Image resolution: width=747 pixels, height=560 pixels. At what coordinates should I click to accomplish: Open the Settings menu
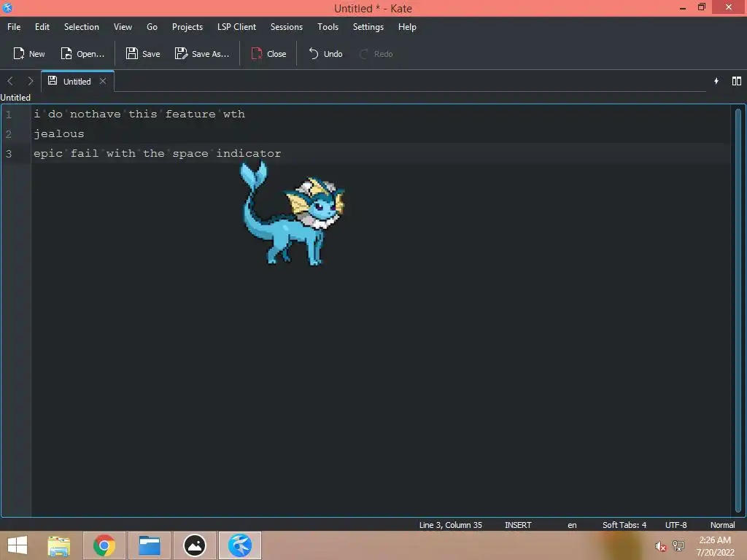click(x=368, y=27)
